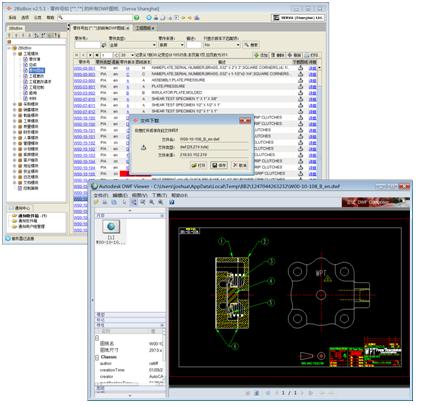Open the 工具(T) menu in DWF Viewer

(x=160, y=195)
